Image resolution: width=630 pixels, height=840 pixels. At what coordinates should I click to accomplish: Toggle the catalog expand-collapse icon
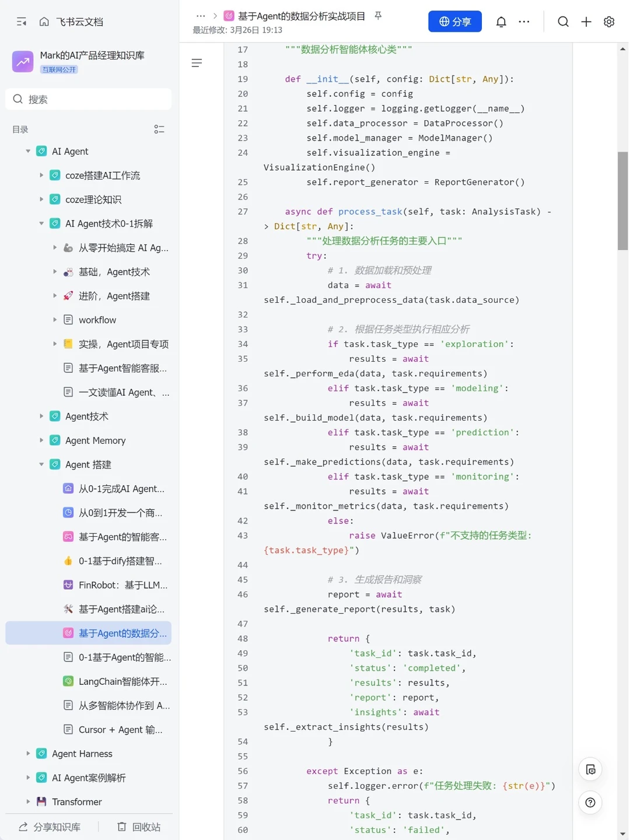pyautogui.click(x=159, y=129)
